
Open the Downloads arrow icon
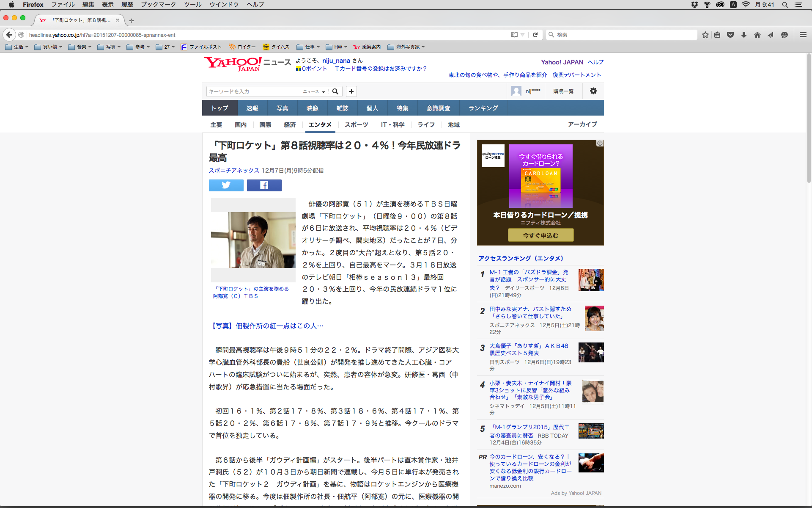743,35
